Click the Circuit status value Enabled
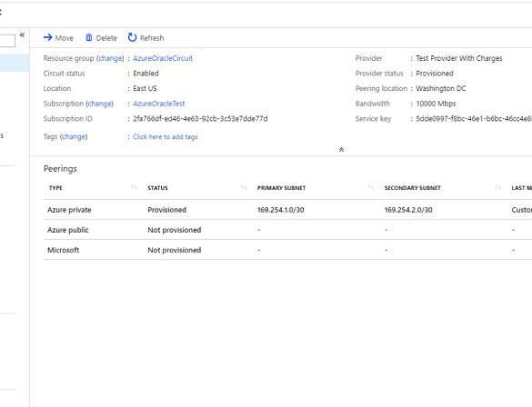 pos(146,74)
